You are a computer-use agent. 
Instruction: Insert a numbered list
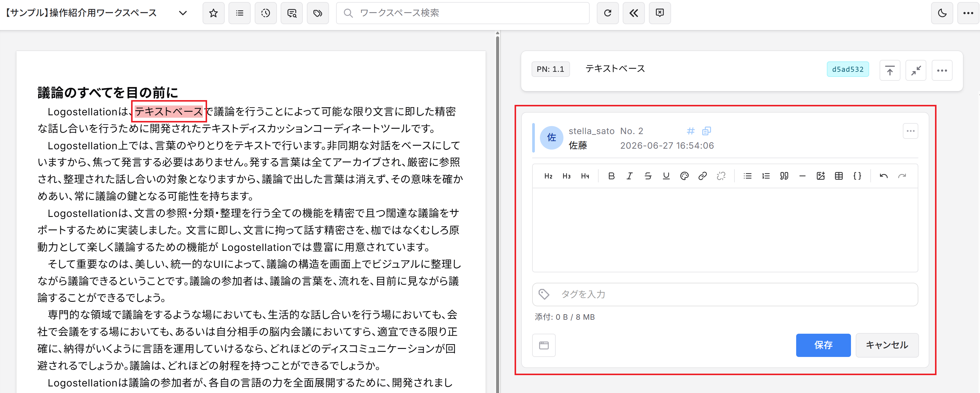pyautogui.click(x=766, y=176)
